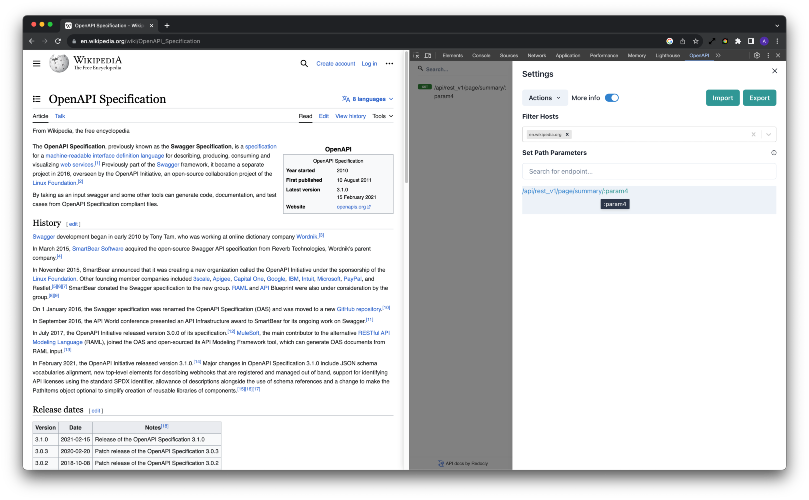The image size is (809, 500).
Task: Switch to the Memory tab
Action: 637,55
